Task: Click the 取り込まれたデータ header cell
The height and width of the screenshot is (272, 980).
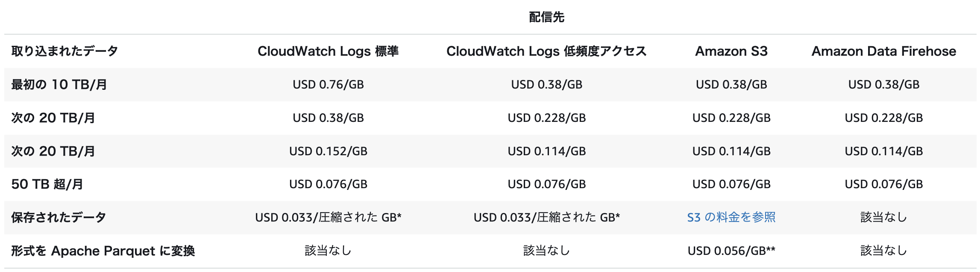Action: click(x=65, y=51)
